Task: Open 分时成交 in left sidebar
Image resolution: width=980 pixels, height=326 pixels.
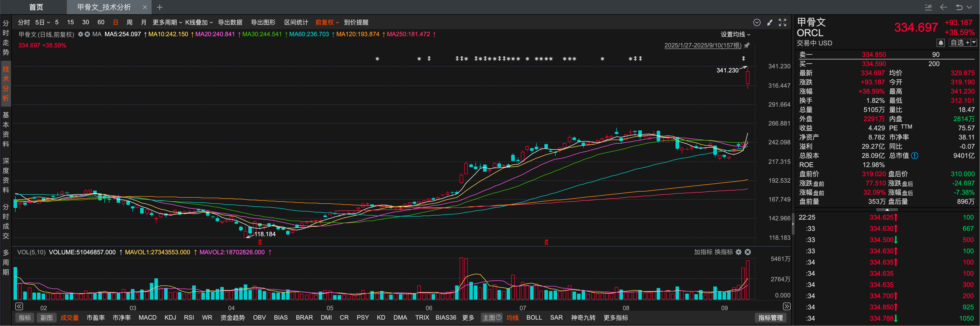Action: click(x=6, y=221)
